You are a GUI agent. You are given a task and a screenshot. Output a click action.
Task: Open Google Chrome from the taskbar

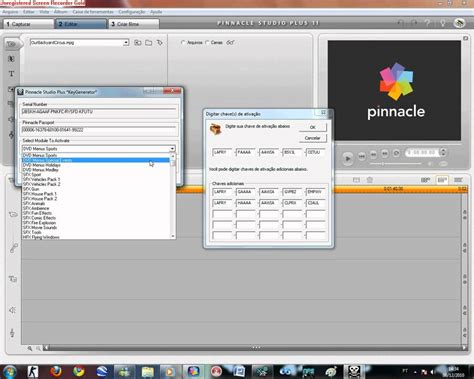click(79, 372)
